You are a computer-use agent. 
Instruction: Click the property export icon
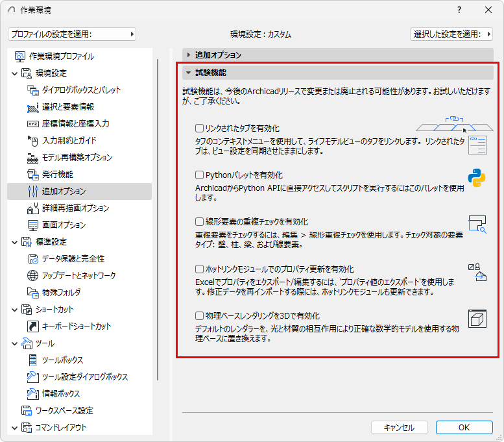click(x=477, y=272)
